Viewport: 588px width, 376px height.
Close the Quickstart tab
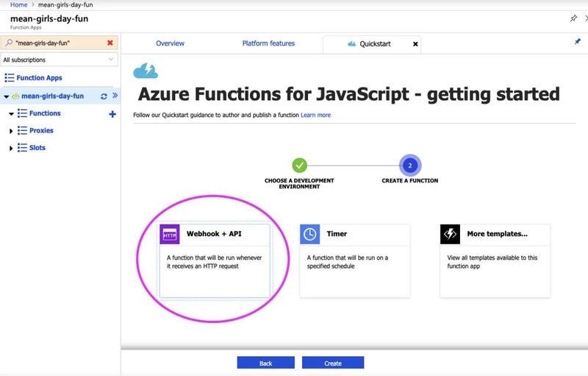pyautogui.click(x=415, y=44)
